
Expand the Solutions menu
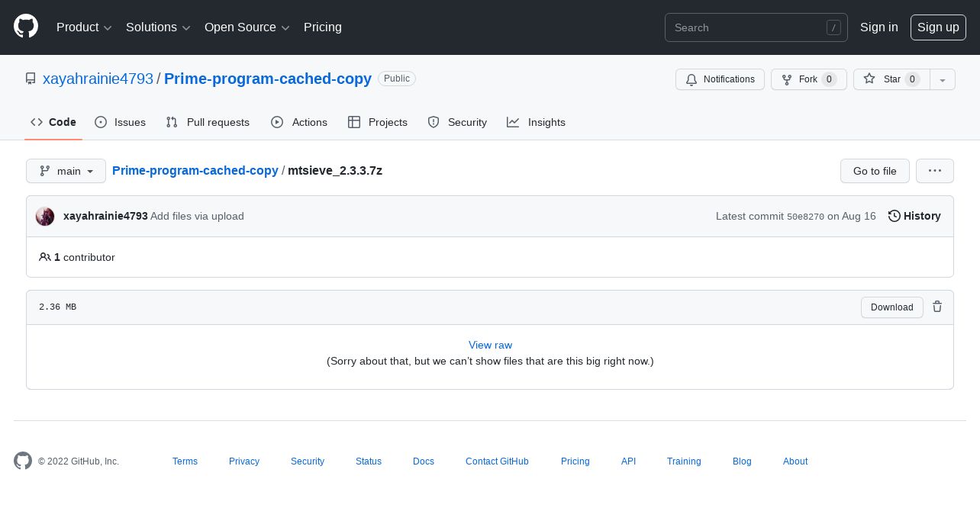[158, 27]
